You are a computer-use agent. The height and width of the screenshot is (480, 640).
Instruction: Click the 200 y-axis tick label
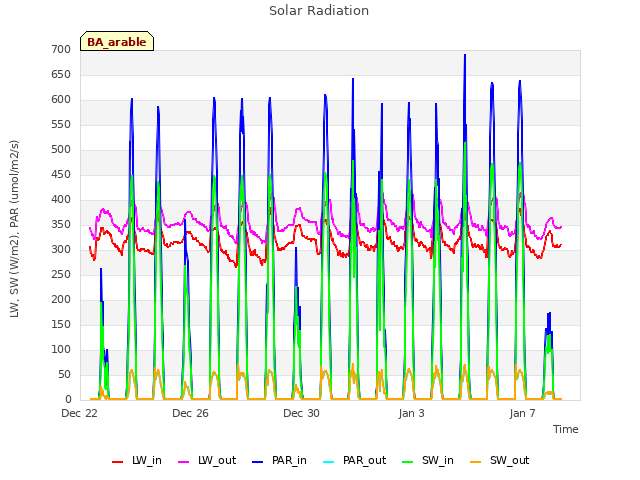[x=61, y=300]
